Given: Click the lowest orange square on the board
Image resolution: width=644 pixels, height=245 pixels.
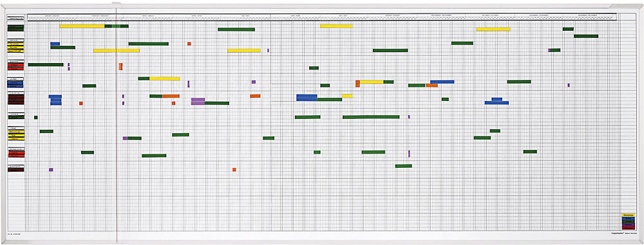Looking at the screenshot, I should pyautogui.click(x=234, y=170).
